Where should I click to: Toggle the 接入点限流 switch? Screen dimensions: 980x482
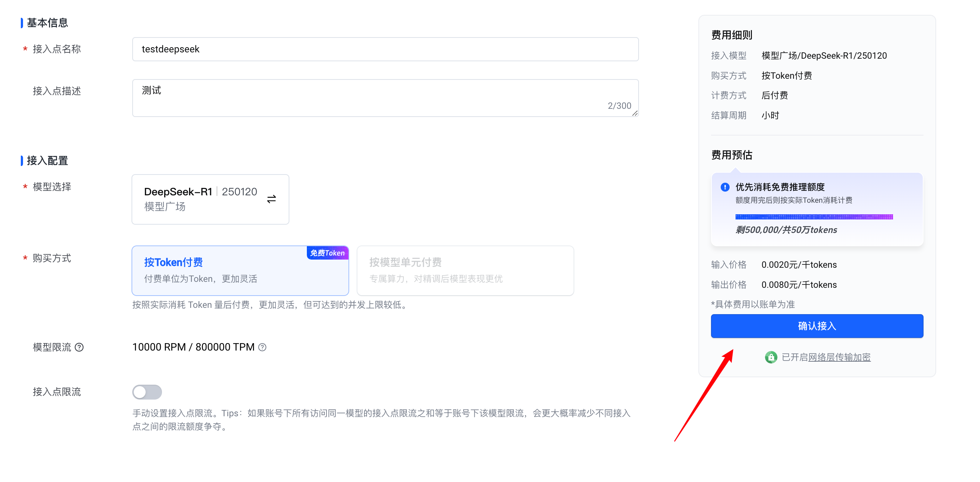(x=147, y=392)
